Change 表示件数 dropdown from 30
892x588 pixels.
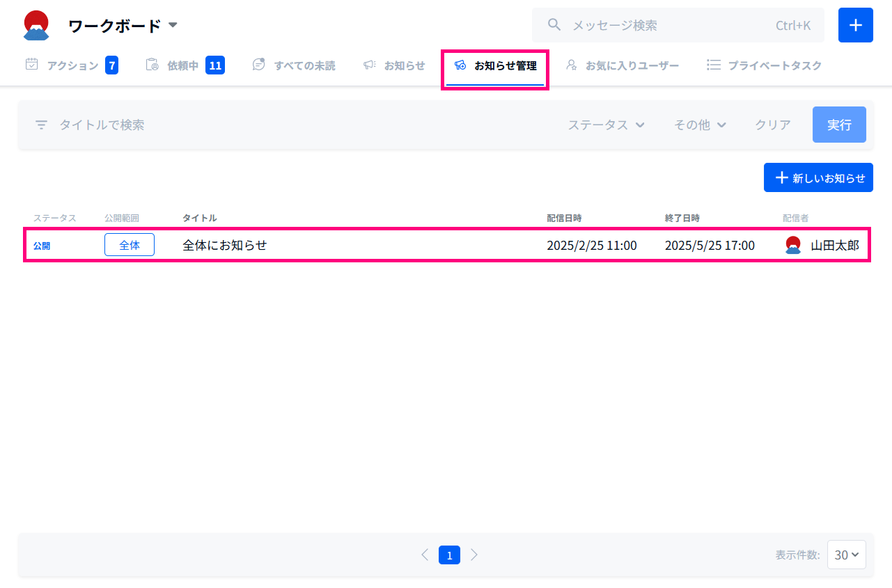click(x=846, y=555)
